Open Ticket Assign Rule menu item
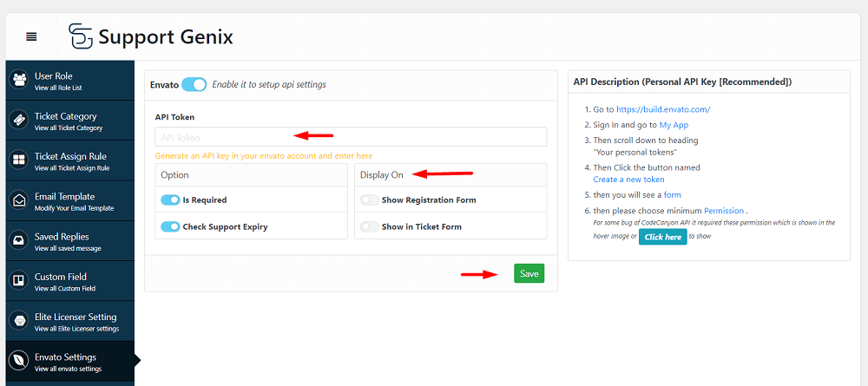The image size is (868, 386). pyautogui.click(x=69, y=160)
